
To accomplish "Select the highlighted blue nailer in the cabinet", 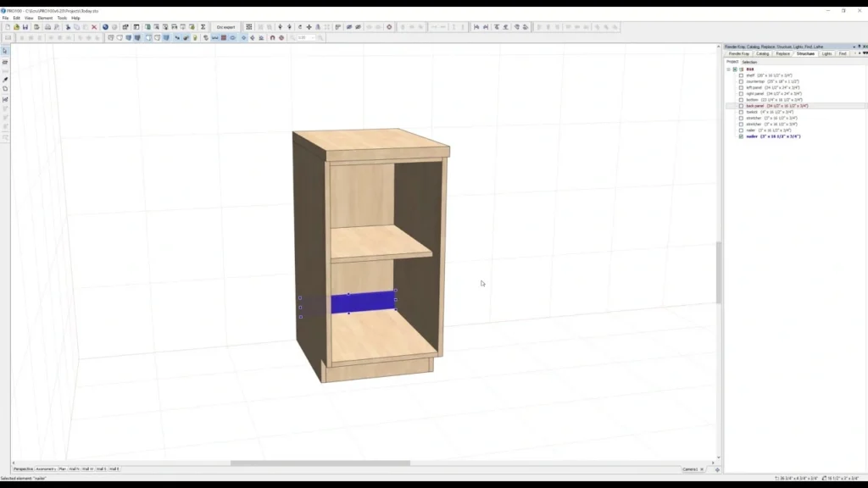I will (363, 302).
